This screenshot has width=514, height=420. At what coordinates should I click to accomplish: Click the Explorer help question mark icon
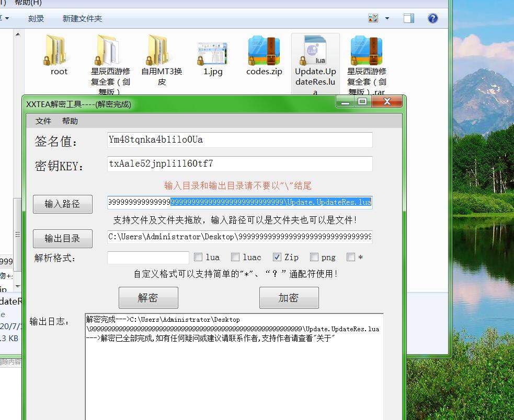[x=432, y=18]
